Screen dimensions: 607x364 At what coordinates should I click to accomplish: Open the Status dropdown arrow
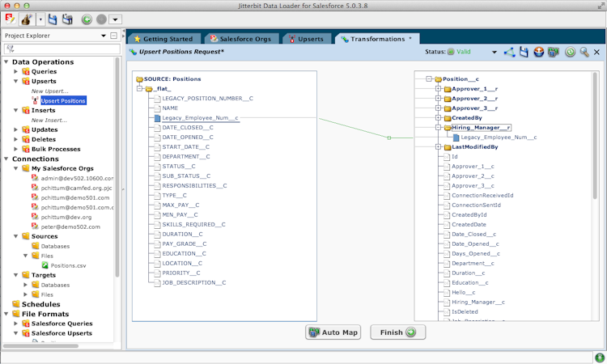point(495,52)
